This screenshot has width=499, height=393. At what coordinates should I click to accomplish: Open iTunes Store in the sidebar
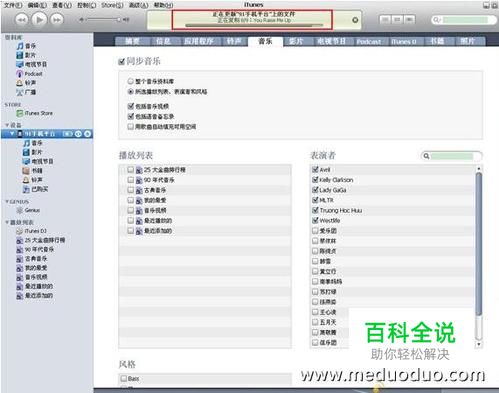click(35, 113)
